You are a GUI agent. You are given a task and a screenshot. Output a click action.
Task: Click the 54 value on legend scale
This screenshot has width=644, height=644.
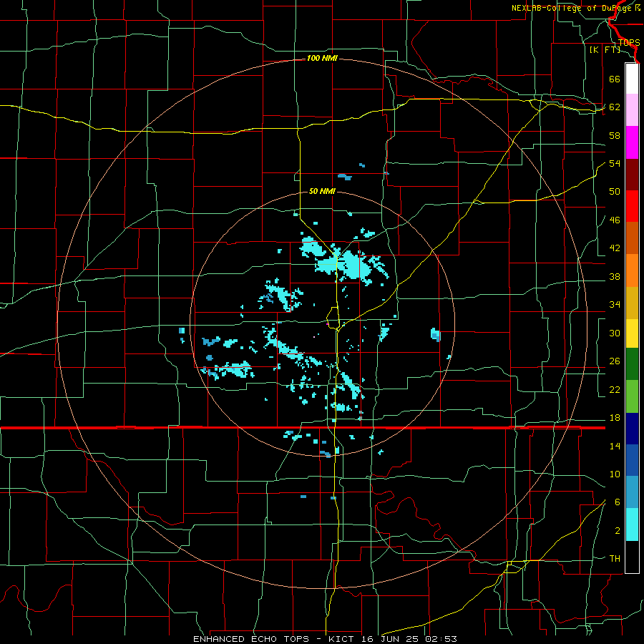pos(615,163)
